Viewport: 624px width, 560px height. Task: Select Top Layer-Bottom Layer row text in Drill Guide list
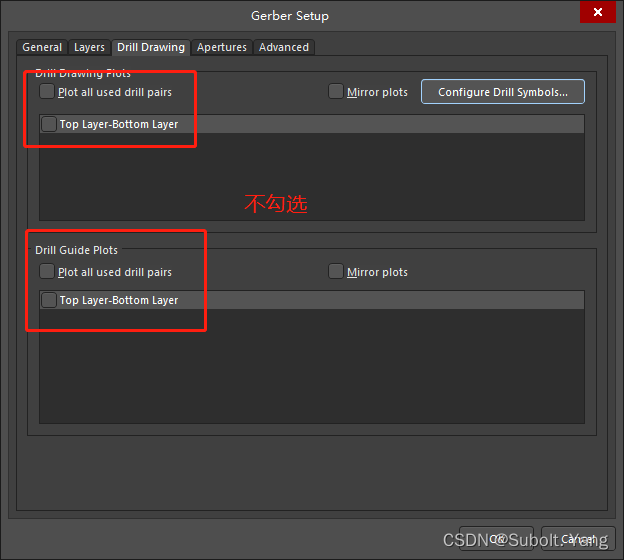[x=118, y=300]
